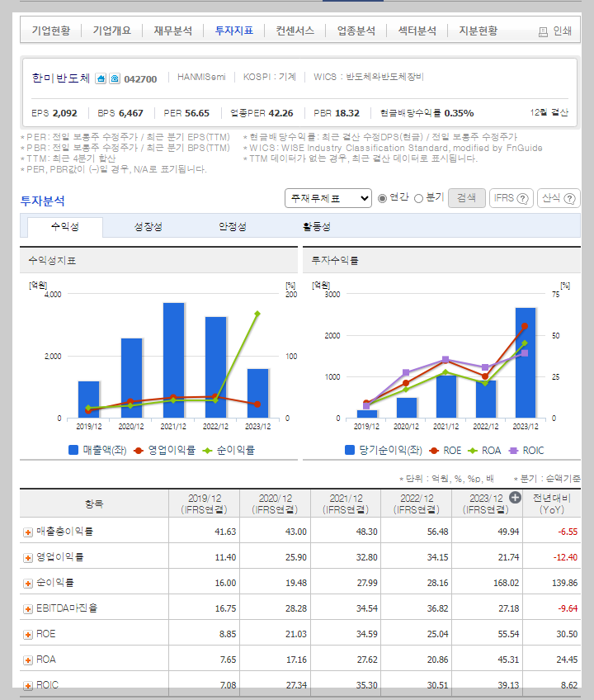Click the plus icon on 2023/12 column header

(515, 497)
